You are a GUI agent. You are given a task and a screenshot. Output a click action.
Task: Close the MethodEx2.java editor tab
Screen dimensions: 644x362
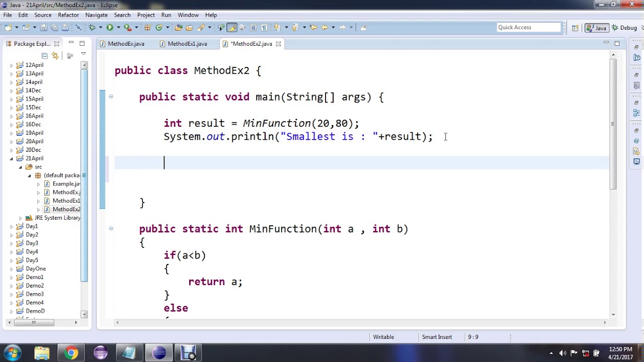(x=278, y=44)
